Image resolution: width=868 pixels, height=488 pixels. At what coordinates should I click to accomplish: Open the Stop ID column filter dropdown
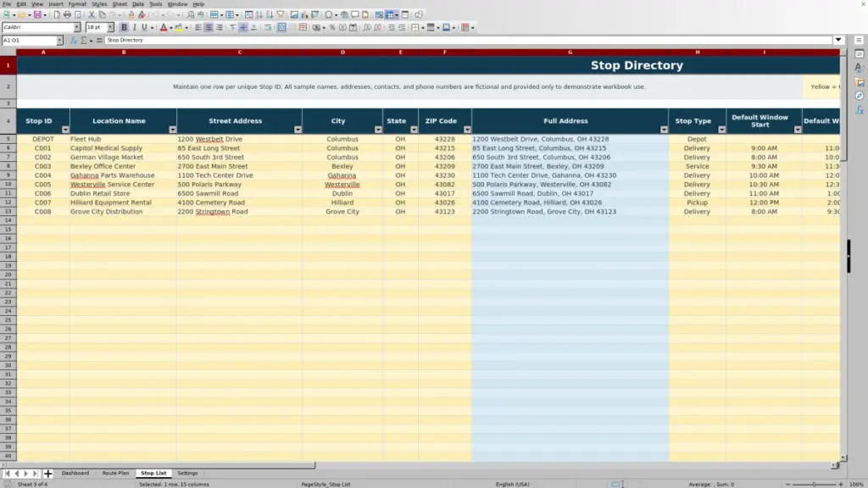click(65, 130)
